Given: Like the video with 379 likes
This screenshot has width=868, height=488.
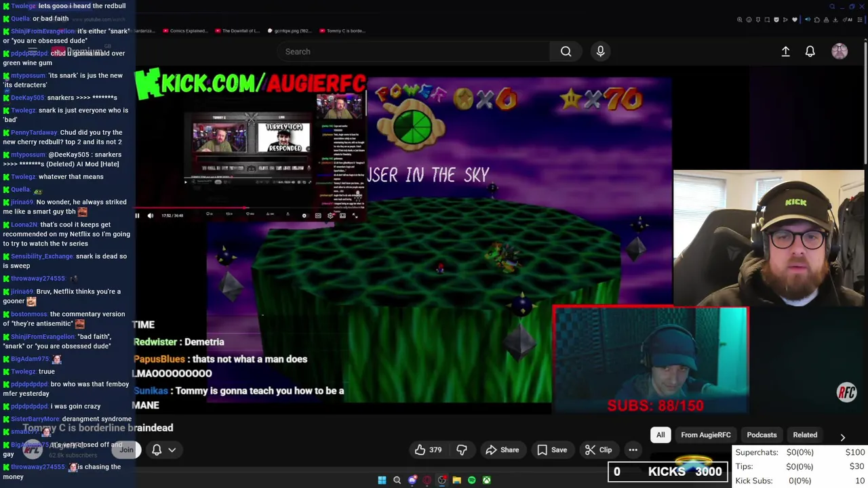Looking at the screenshot, I should [428, 449].
